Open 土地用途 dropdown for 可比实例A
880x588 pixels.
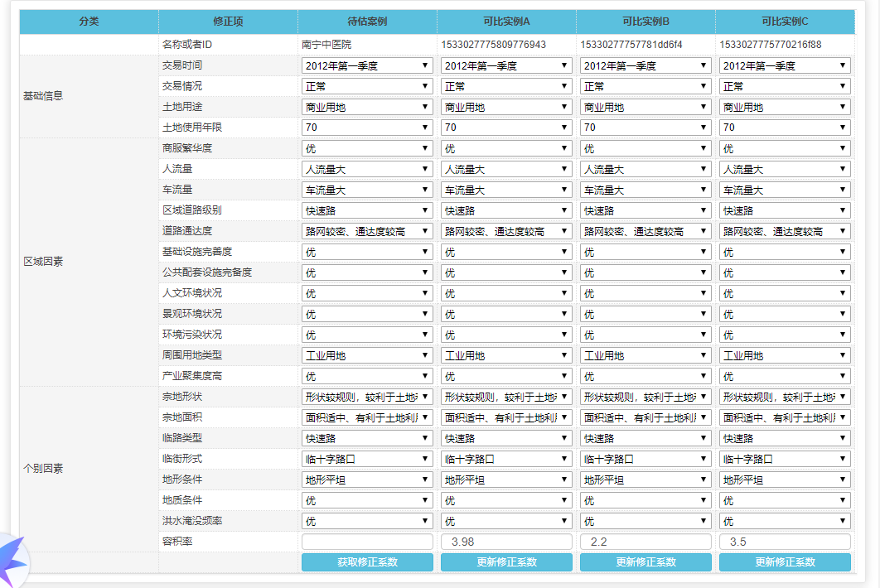point(506,107)
